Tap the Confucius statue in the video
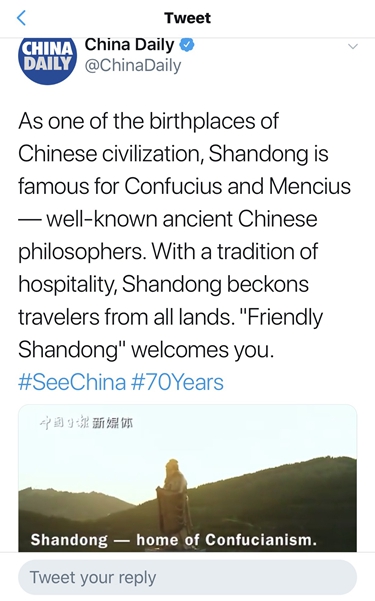The image size is (375, 601). coord(174,498)
